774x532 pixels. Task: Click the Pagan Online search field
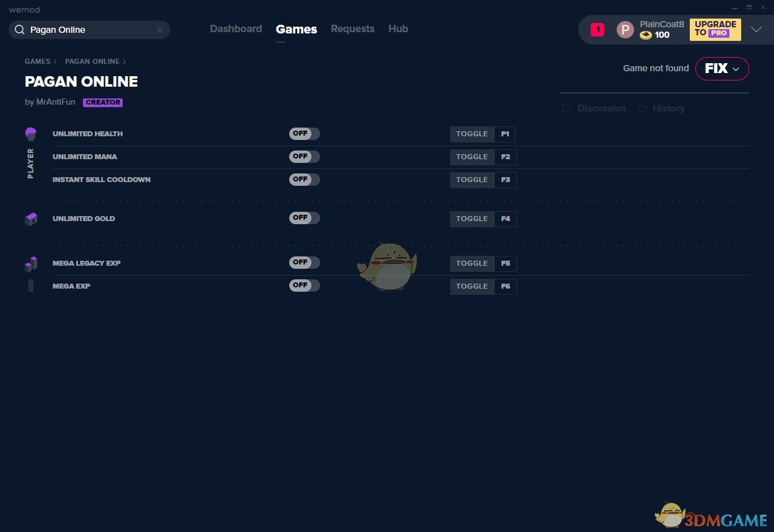[89, 30]
